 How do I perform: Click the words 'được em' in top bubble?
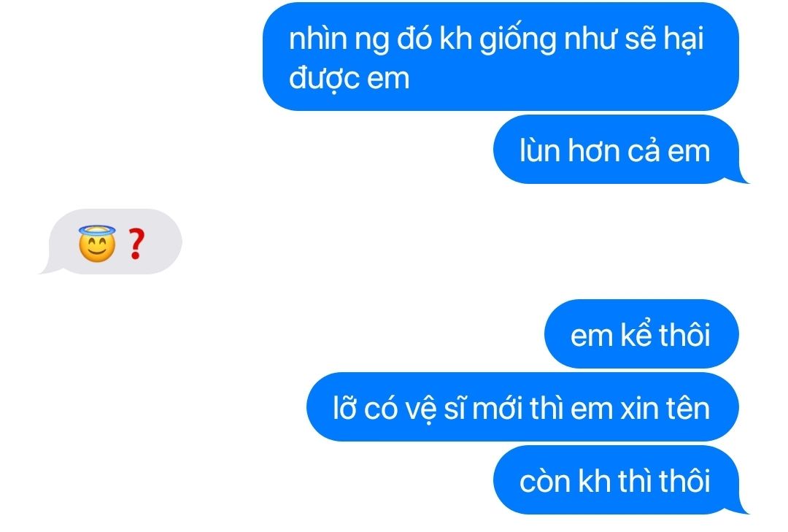(349, 78)
